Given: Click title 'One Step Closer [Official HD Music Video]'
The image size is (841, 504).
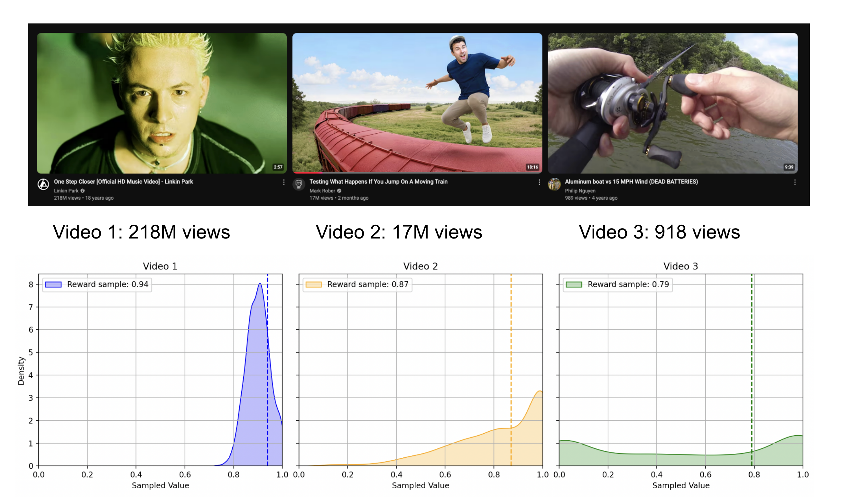Looking at the screenshot, I should (107, 182).
